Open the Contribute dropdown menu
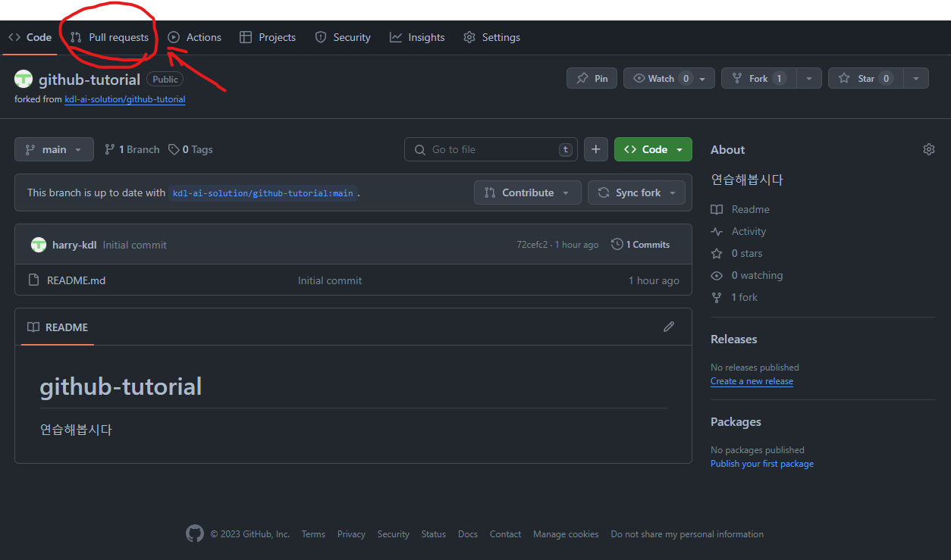 (x=527, y=193)
